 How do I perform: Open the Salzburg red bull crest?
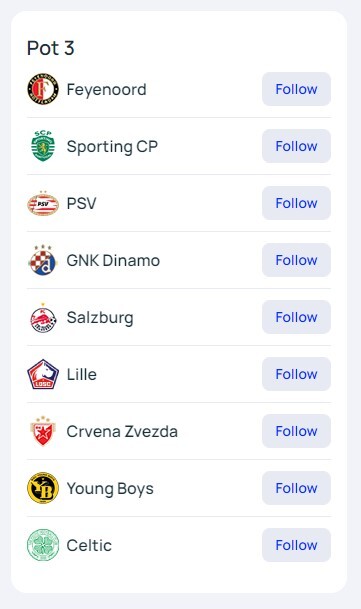click(43, 317)
